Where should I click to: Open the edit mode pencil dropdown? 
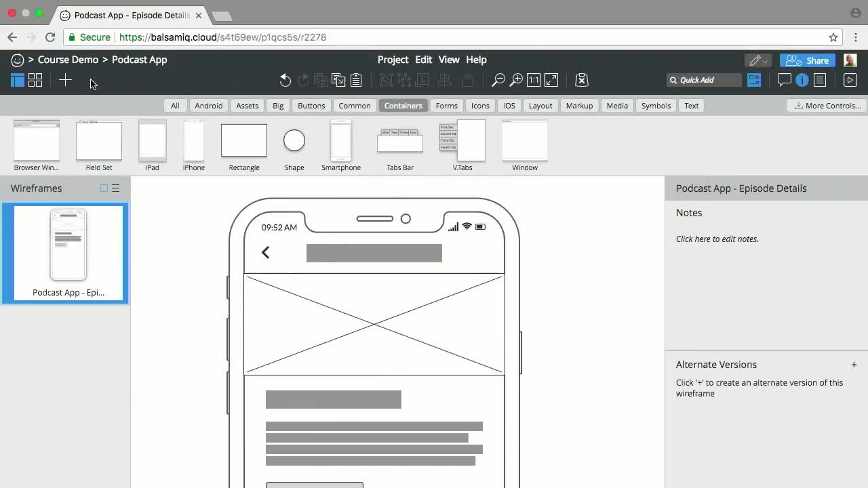pos(758,60)
